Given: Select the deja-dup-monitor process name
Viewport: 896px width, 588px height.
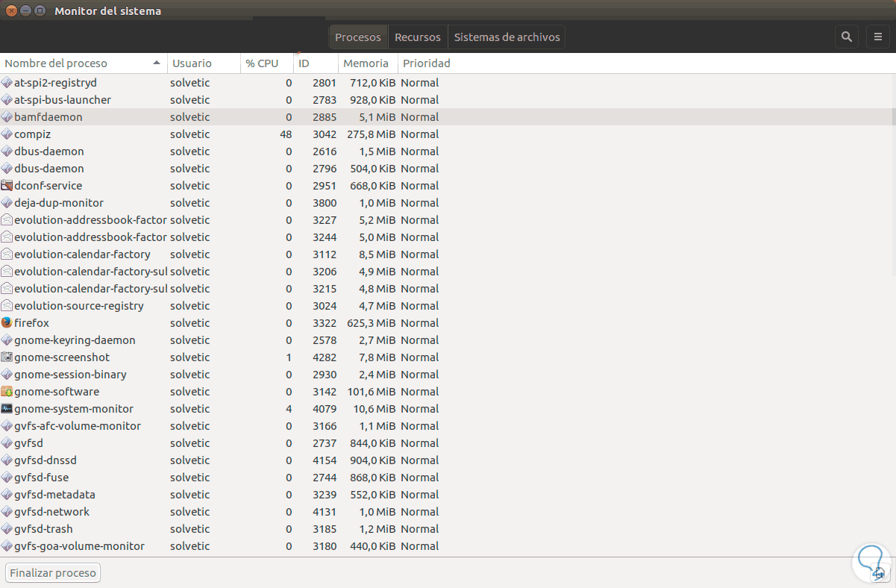Looking at the screenshot, I should point(59,203).
